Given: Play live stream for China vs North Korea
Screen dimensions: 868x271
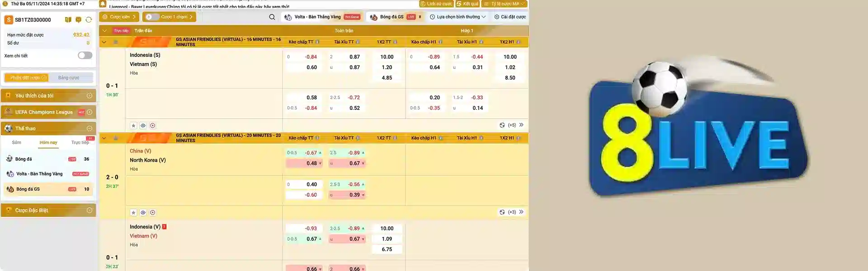Looking at the screenshot, I should tap(153, 212).
